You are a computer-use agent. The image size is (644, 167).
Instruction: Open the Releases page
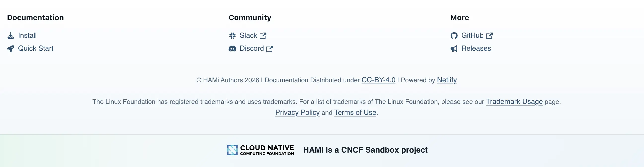pyautogui.click(x=476, y=48)
